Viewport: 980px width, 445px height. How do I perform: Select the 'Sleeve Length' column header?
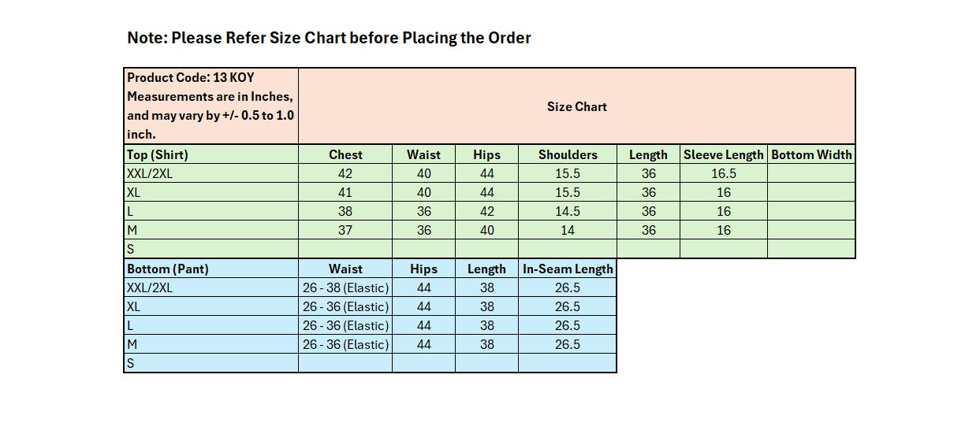723,154
